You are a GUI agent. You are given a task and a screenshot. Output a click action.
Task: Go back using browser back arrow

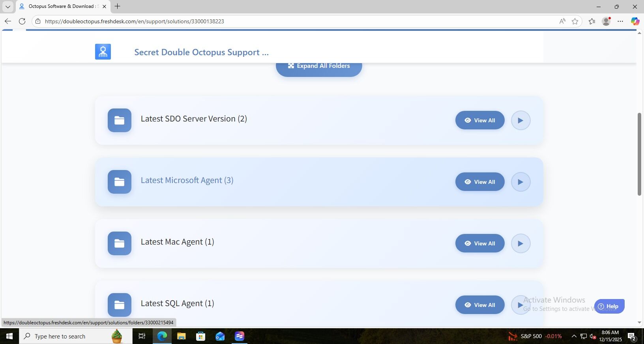pyautogui.click(x=8, y=21)
